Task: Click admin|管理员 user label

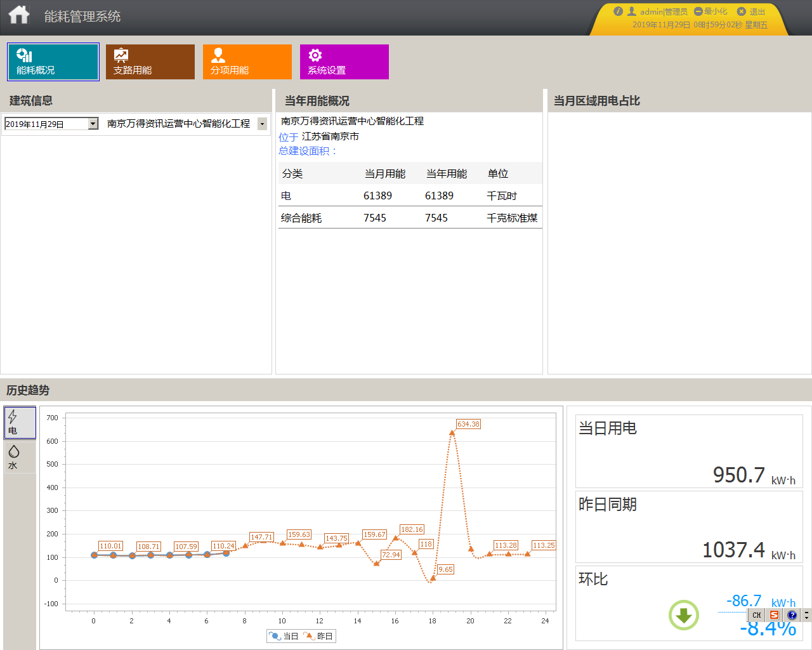Action: click(x=664, y=11)
